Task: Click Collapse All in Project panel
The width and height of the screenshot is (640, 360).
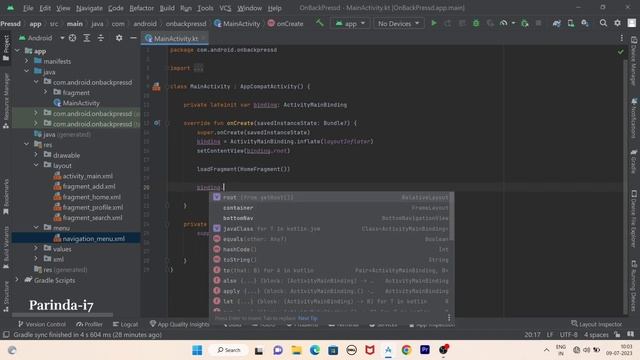Action: (101, 38)
